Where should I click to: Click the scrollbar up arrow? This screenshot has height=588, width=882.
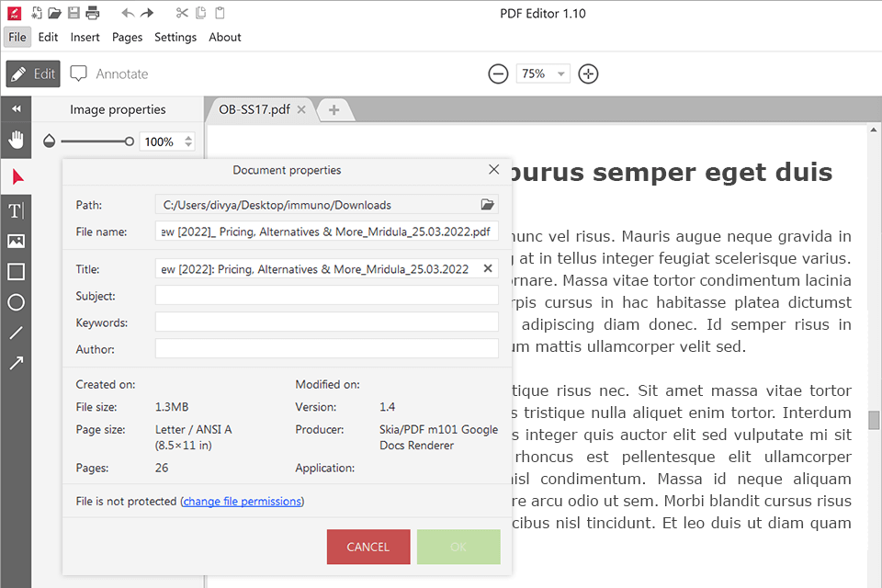[x=874, y=130]
